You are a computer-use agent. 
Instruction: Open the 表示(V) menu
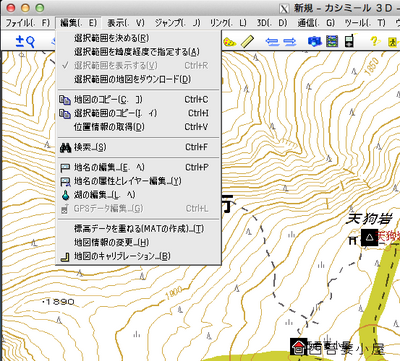[x=126, y=23]
